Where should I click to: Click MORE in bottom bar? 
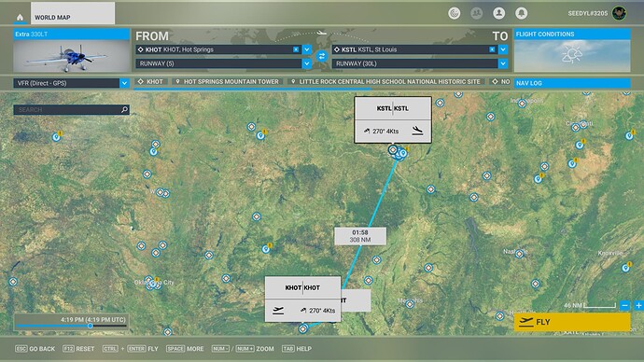185,349
